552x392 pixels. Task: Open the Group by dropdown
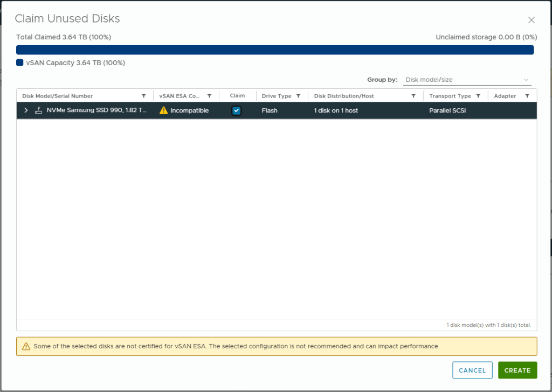467,80
